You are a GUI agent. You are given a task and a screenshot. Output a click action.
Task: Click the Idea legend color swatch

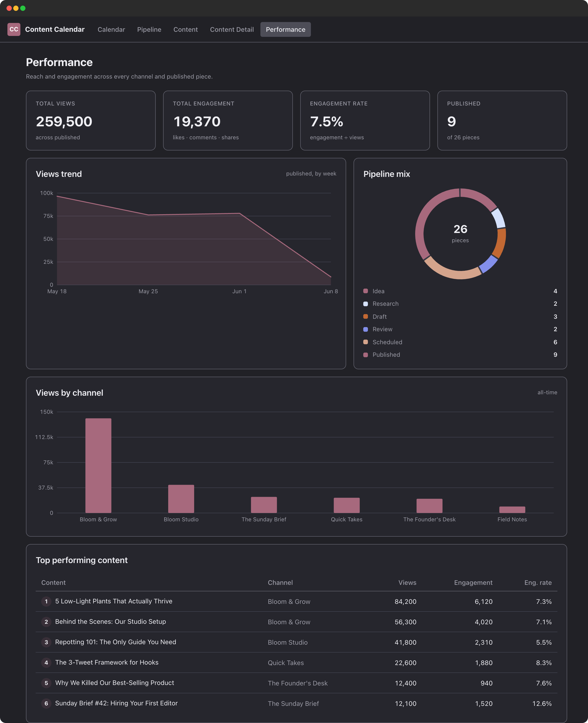point(365,291)
